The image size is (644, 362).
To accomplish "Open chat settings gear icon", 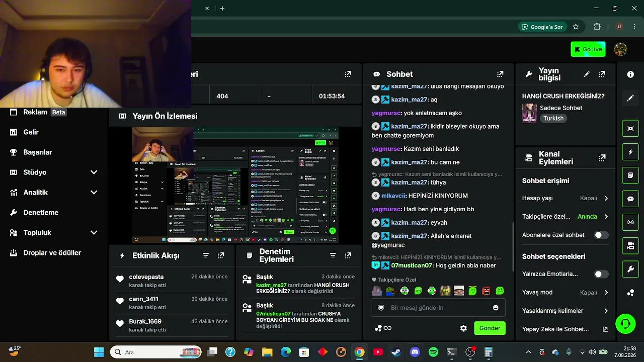I will pyautogui.click(x=463, y=328).
